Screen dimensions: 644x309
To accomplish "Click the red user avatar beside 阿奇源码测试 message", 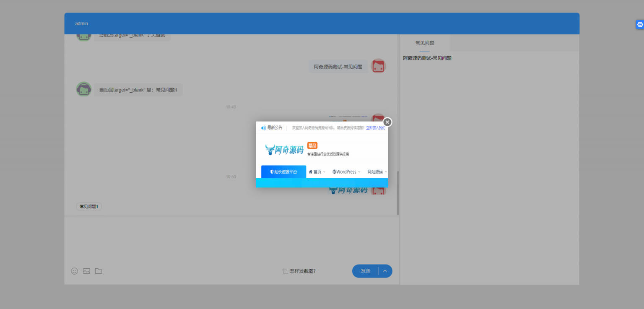I will pos(379,66).
